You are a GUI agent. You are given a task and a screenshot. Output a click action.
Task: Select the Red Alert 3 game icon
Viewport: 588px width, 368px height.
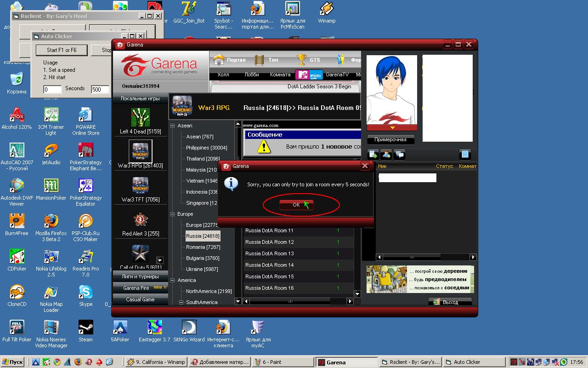(140, 219)
